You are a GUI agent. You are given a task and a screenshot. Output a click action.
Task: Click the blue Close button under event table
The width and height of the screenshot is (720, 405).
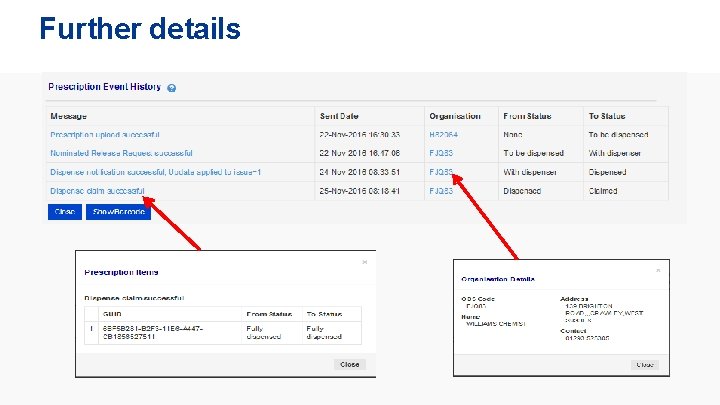coord(65,212)
